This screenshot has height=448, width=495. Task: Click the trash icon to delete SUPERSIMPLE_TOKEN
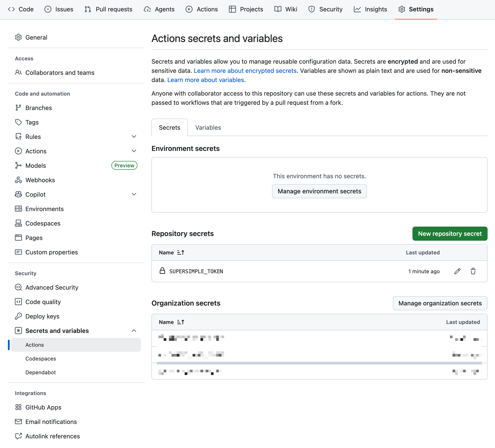473,271
